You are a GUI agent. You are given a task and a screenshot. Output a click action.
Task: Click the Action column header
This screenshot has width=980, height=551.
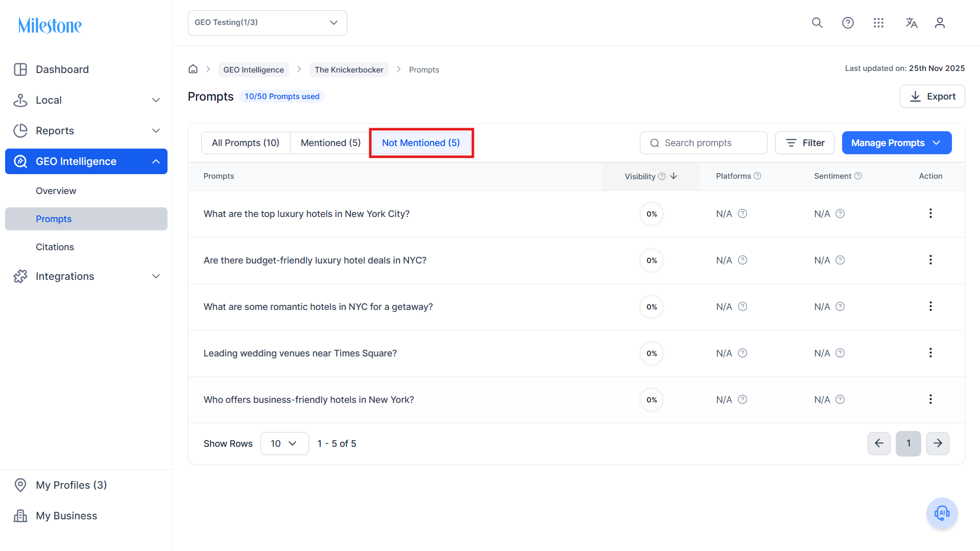pyautogui.click(x=930, y=176)
